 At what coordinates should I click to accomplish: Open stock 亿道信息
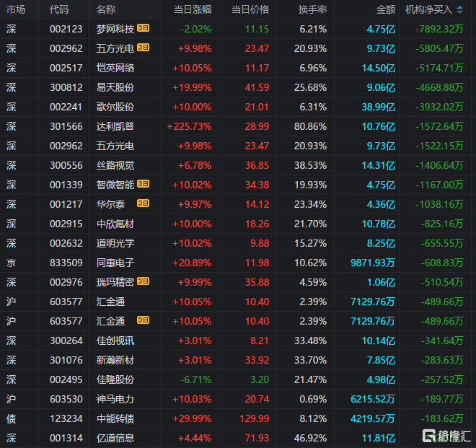click(x=115, y=438)
